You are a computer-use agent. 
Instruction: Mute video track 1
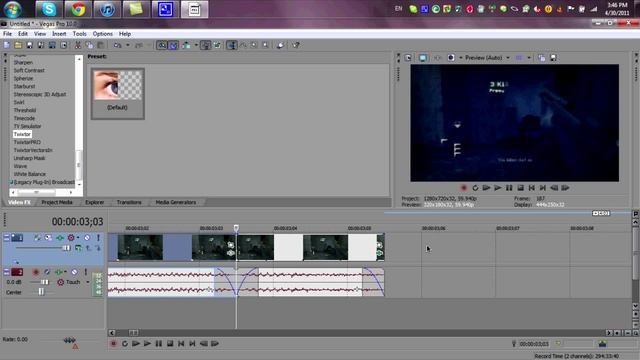[87, 238]
